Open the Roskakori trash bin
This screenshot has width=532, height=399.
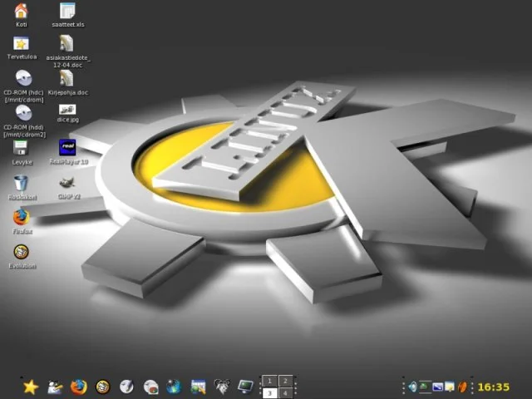point(22,182)
